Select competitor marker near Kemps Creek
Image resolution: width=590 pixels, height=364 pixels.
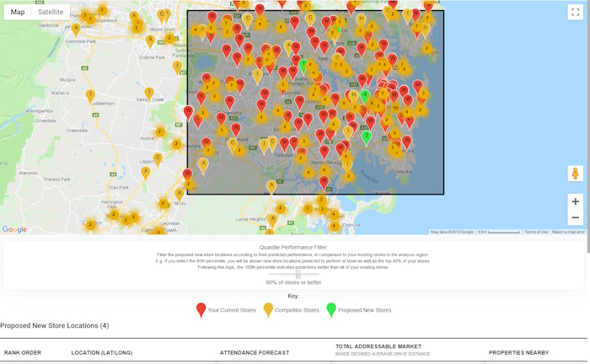149,92
